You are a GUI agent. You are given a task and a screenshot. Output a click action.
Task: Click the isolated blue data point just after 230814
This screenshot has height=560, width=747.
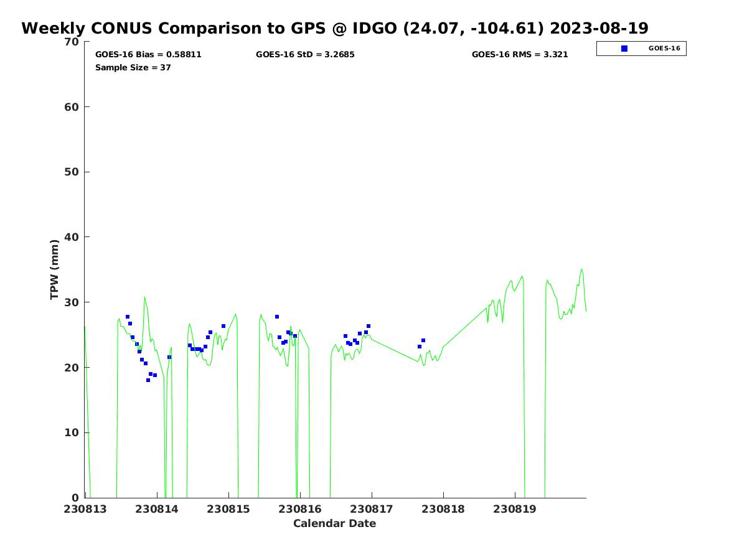pyautogui.click(x=169, y=357)
